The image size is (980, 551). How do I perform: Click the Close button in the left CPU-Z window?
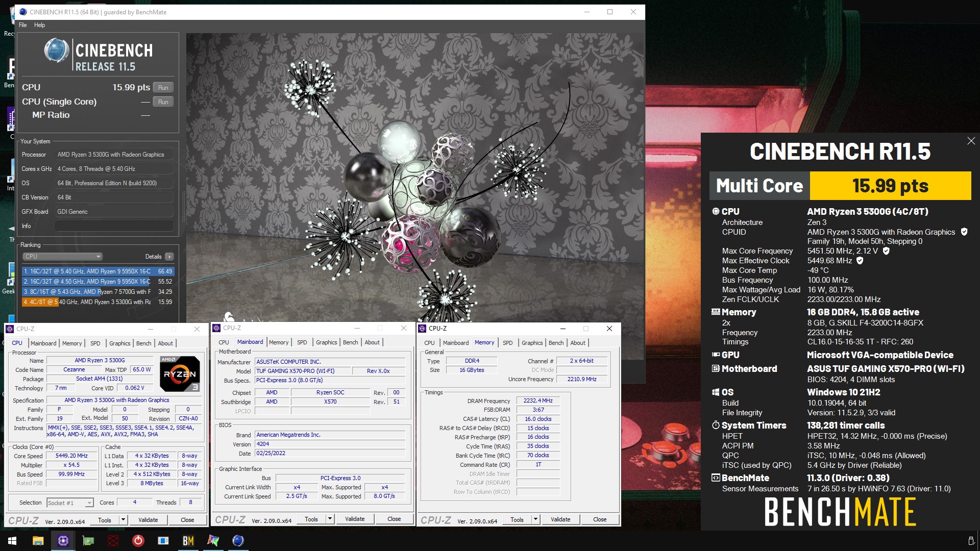[187, 520]
